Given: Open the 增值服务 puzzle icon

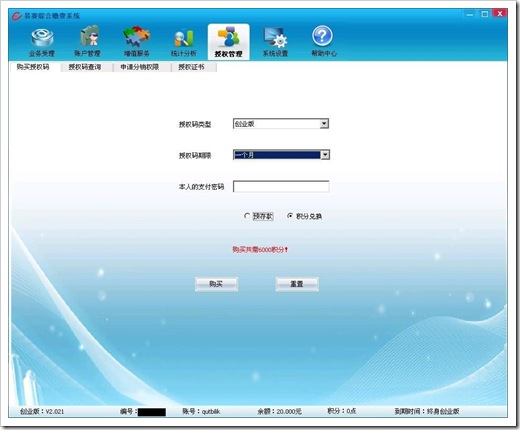Looking at the screenshot, I should click(x=136, y=42).
